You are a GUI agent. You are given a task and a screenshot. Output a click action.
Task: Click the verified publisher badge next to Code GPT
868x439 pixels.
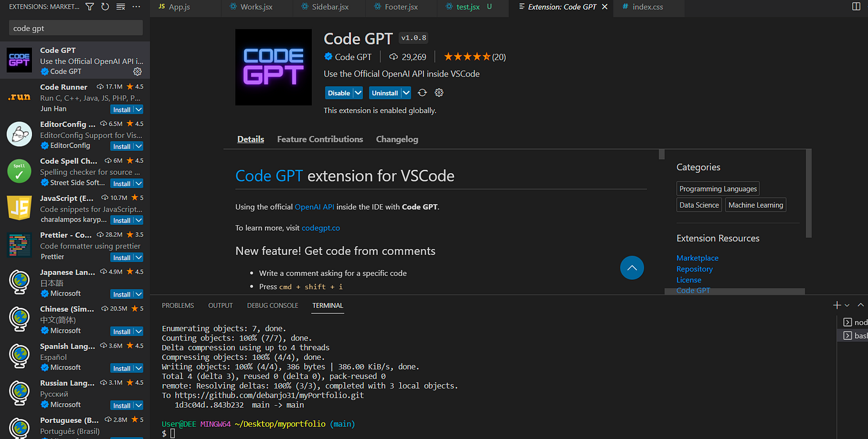coord(327,57)
